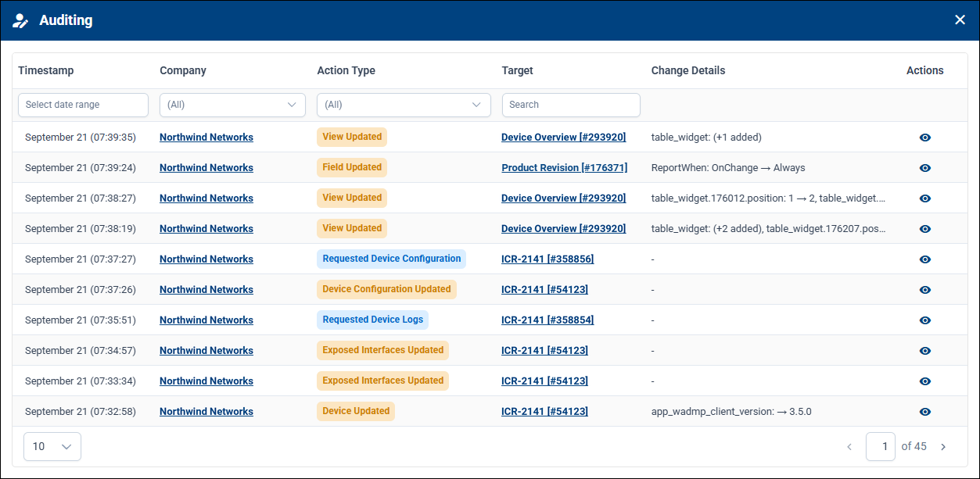Click timestamp September 21 (07:35:51)
The image size is (980, 479).
81,320
